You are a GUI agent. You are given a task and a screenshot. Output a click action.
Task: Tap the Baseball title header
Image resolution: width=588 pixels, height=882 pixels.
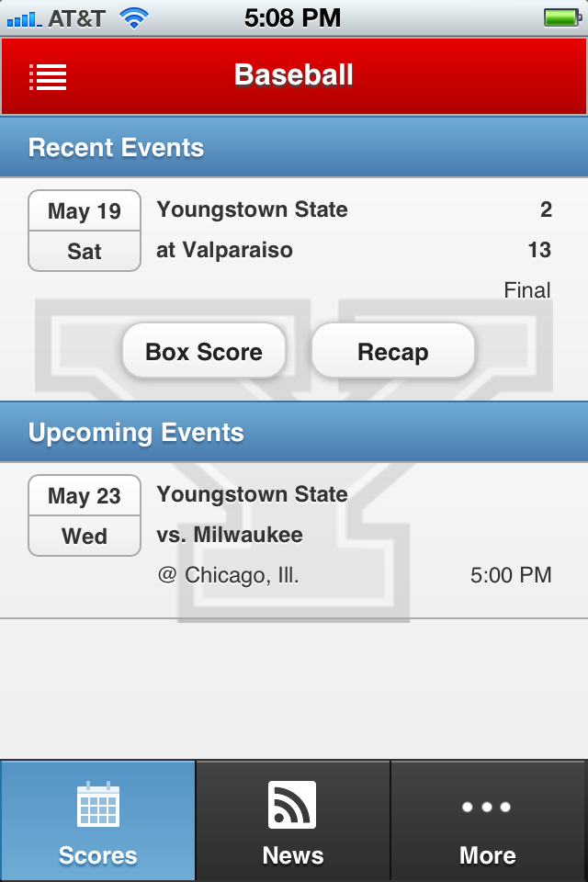point(294,75)
